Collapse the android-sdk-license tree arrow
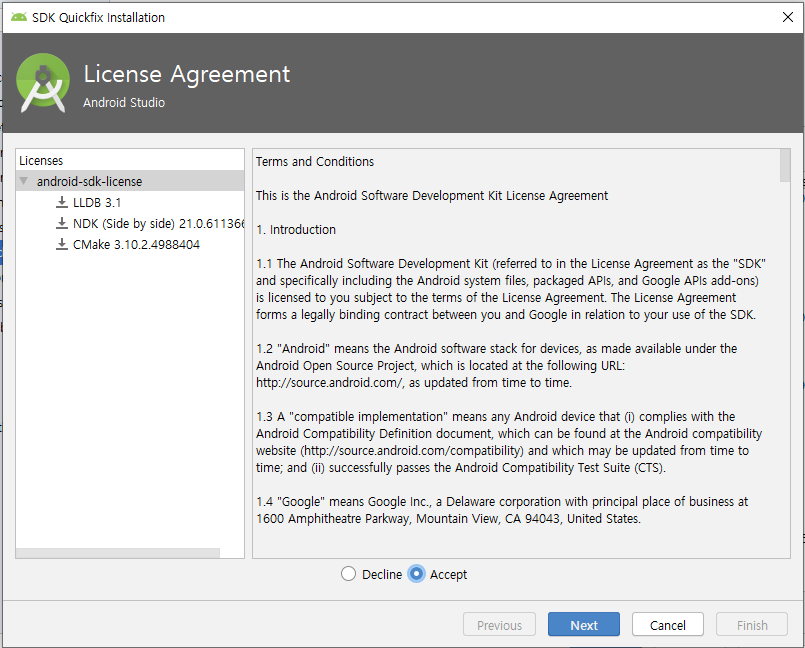This screenshot has width=805, height=648. coord(24,182)
